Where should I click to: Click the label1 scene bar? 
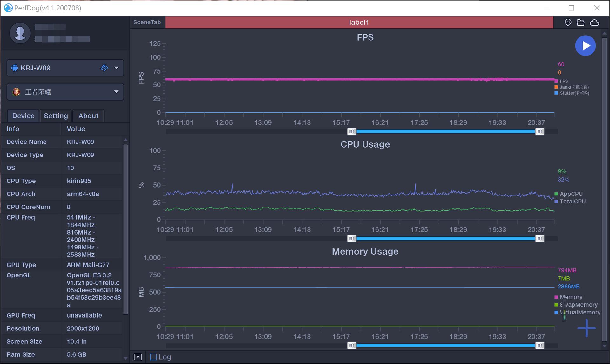(x=359, y=22)
